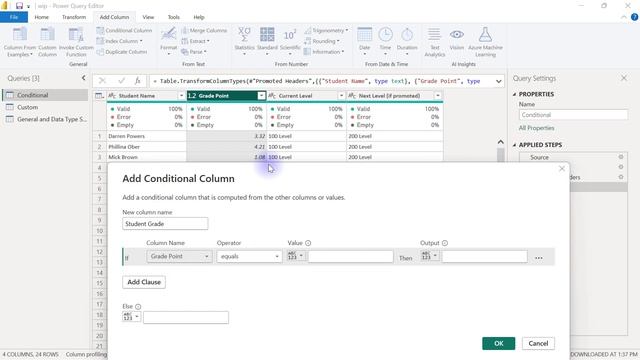Click the Add Clause button

[x=144, y=282]
